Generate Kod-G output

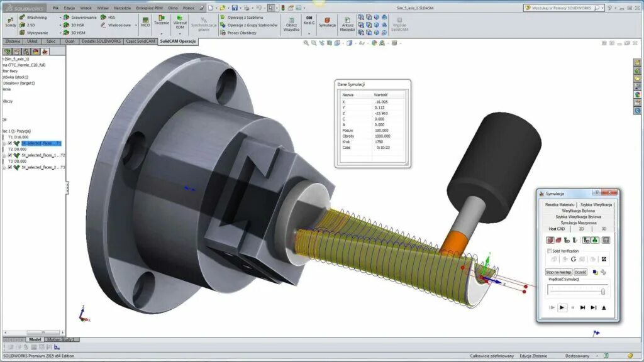pos(309,20)
